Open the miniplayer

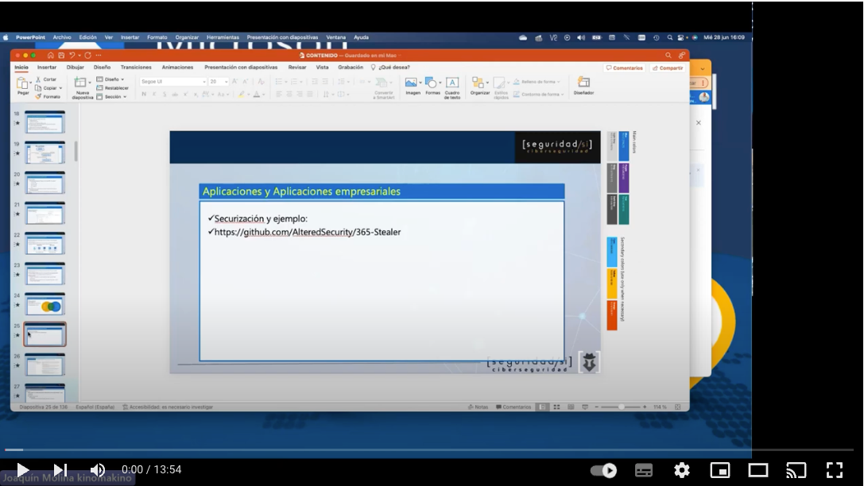coord(720,470)
